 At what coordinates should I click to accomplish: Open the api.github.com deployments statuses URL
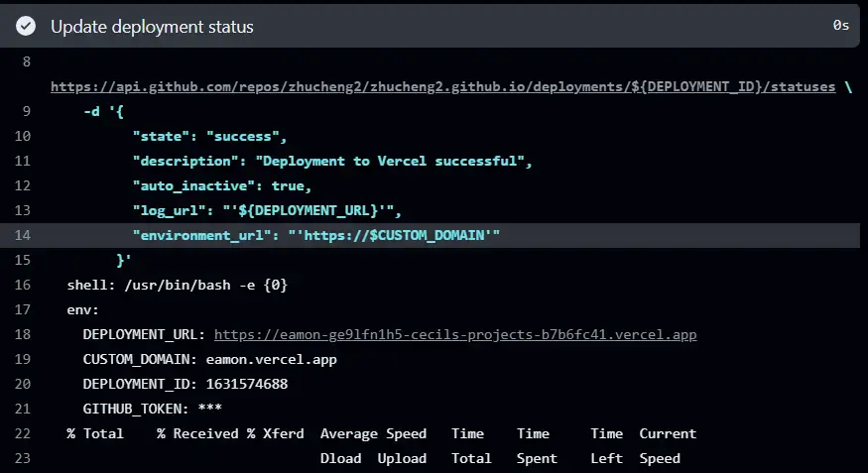click(442, 86)
